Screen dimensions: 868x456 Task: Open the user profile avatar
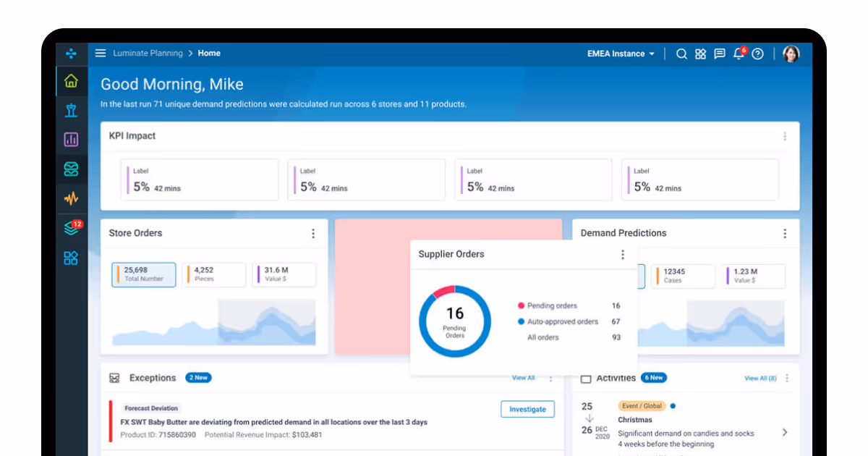click(791, 54)
